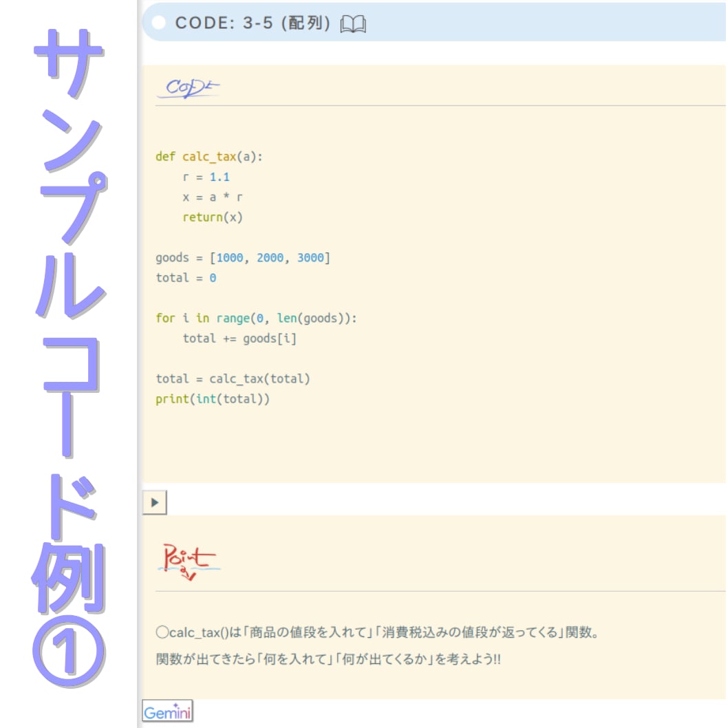Viewport: 728px width, 728px height.
Task: Open the Gemini button at bottom
Action: [167, 711]
